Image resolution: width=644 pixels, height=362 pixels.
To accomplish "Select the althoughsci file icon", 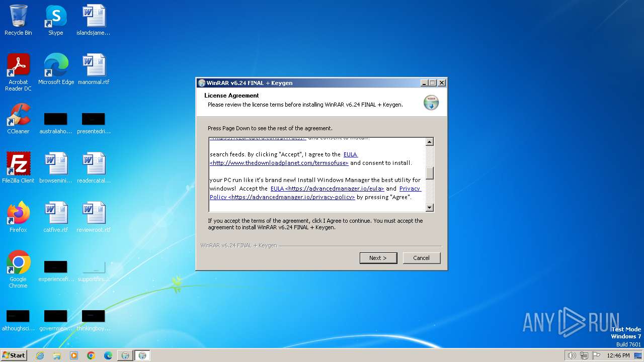I will pyautogui.click(x=18, y=321).
